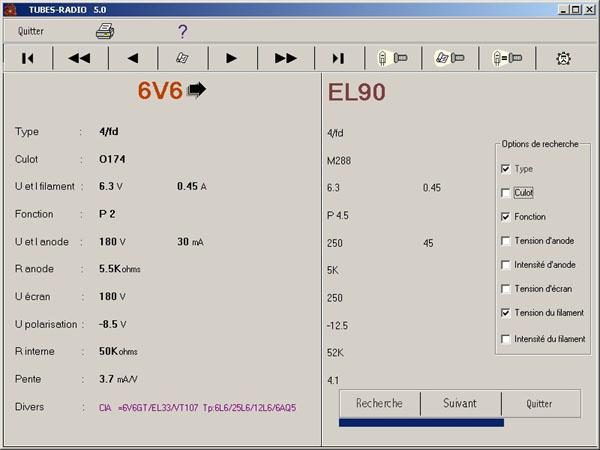Click the Divers text =6V6GT/EL33/VT107
Image resolution: width=600 pixels, height=450 pixels.
click(x=158, y=408)
